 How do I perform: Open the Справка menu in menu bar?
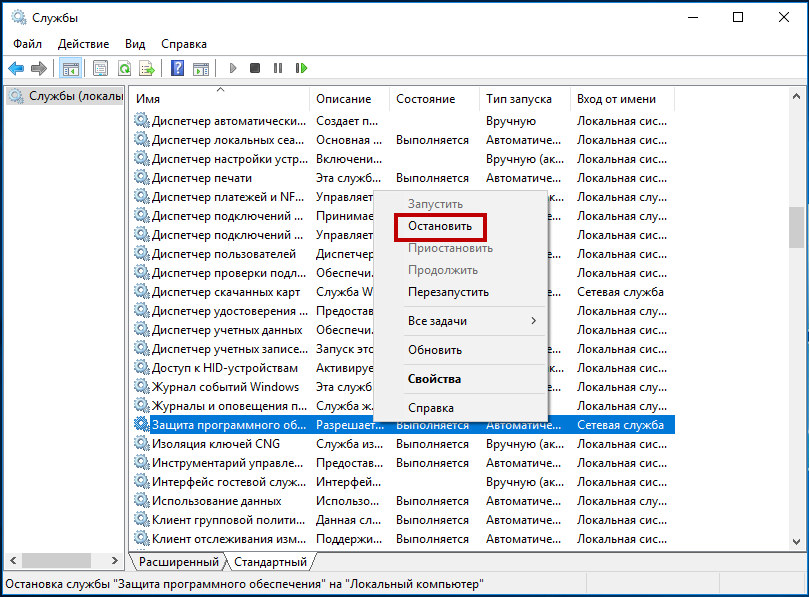click(184, 44)
